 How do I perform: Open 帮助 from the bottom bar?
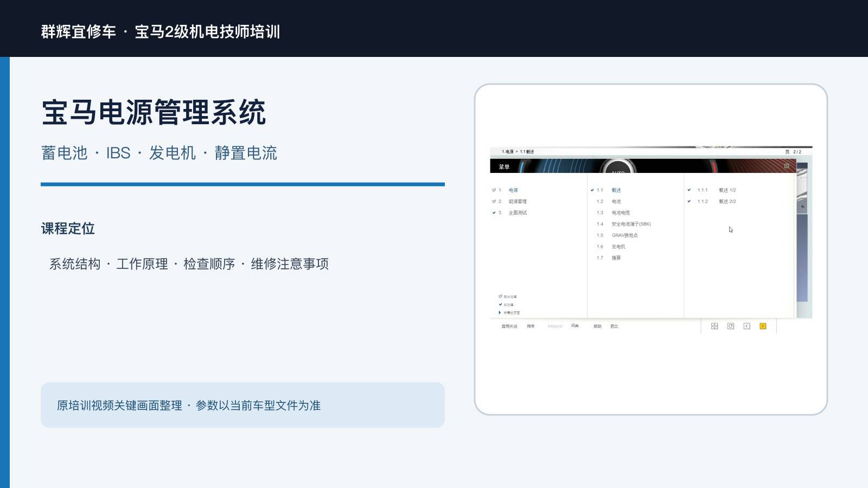coord(597,326)
